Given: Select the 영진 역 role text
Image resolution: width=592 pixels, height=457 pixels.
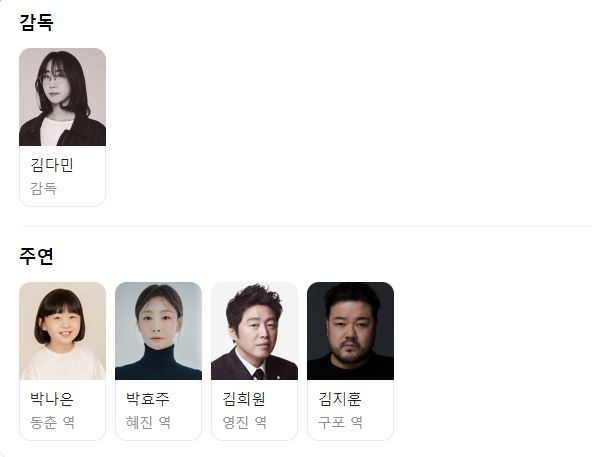Looking at the screenshot, I should pos(245,422).
